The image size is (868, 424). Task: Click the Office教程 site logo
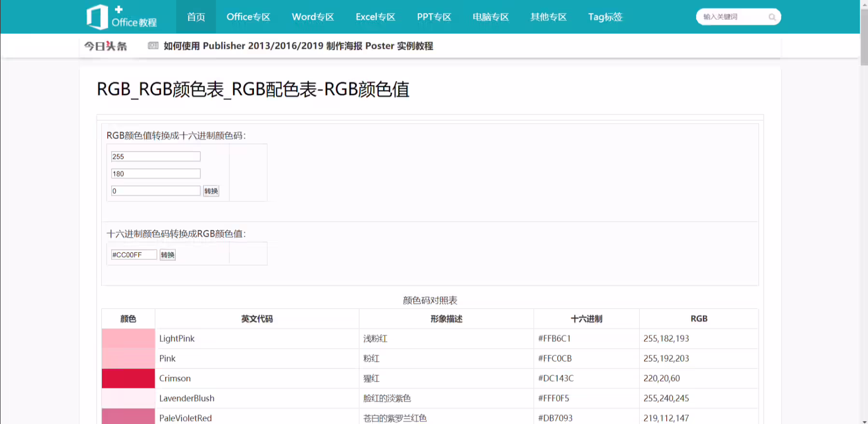[122, 17]
